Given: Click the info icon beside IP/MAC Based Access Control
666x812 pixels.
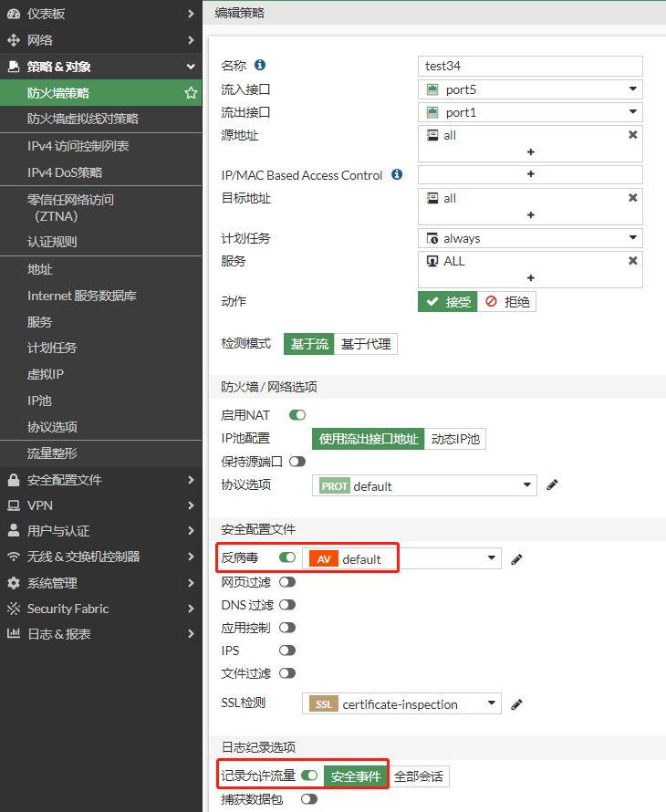Looking at the screenshot, I should tap(397, 174).
